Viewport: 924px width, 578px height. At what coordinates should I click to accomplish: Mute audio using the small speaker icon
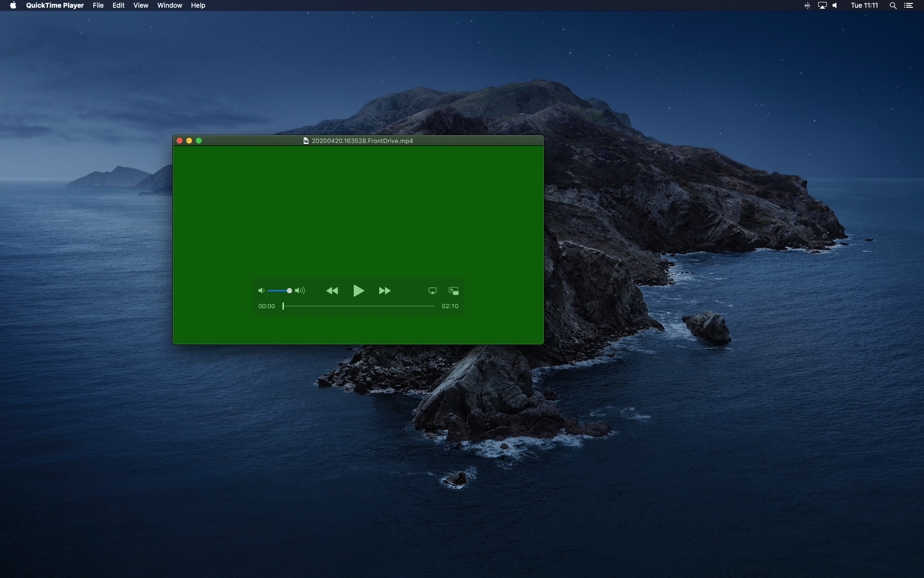coord(261,290)
